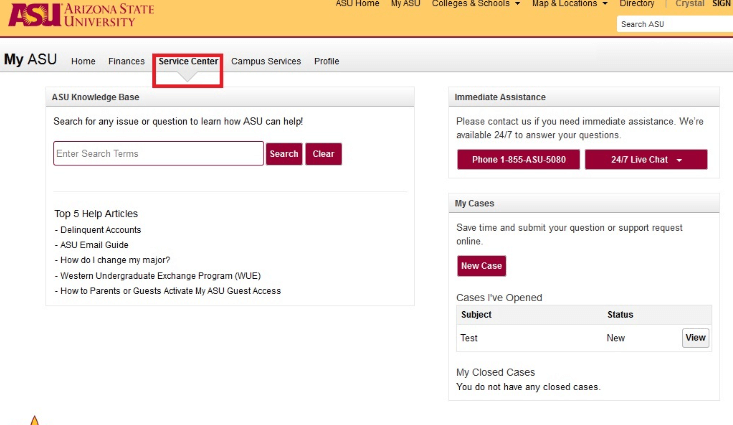Click the Search ASU field
The height and width of the screenshot is (425, 733).
tap(675, 24)
